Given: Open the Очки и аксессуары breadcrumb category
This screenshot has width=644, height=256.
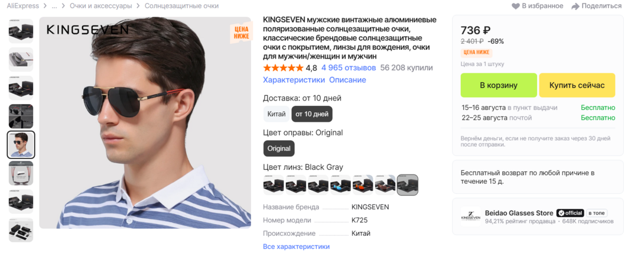Looking at the screenshot, I should tap(100, 6).
